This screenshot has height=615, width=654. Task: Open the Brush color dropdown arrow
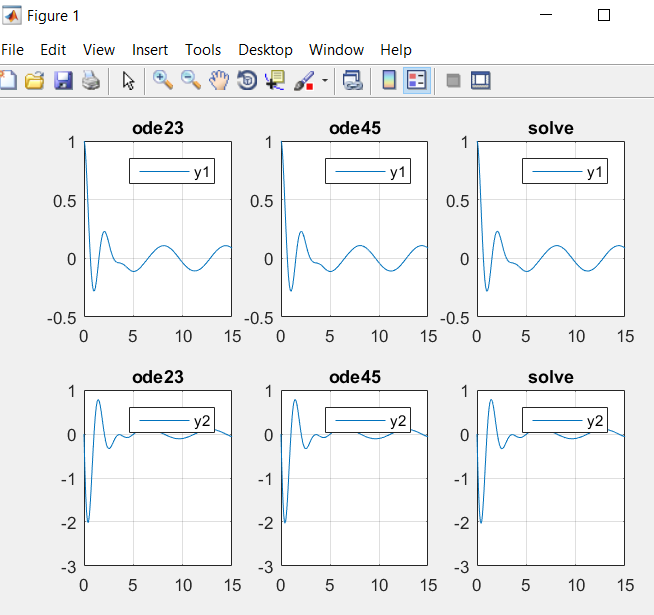[324, 80]
